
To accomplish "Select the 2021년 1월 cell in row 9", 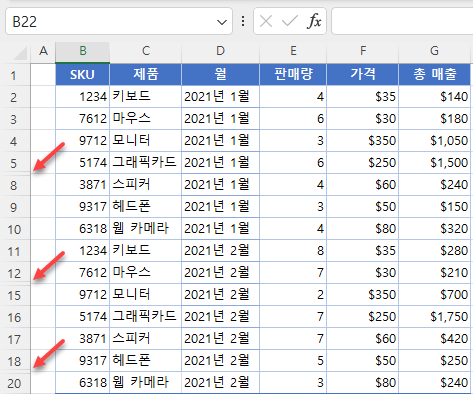I will pos(220,207).
